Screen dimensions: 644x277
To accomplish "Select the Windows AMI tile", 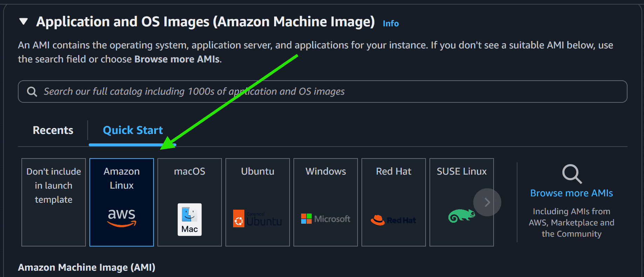I will coord(326,202).
